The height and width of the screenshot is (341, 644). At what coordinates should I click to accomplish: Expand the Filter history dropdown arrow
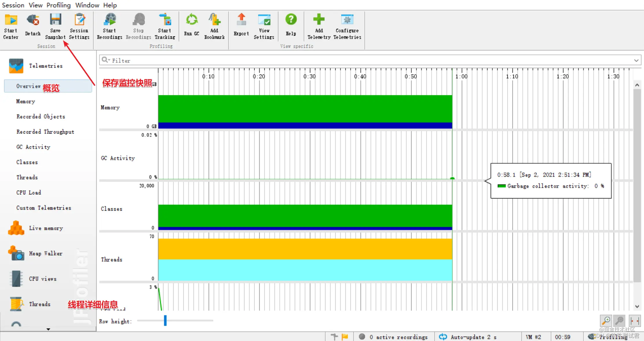click(636, 61)
